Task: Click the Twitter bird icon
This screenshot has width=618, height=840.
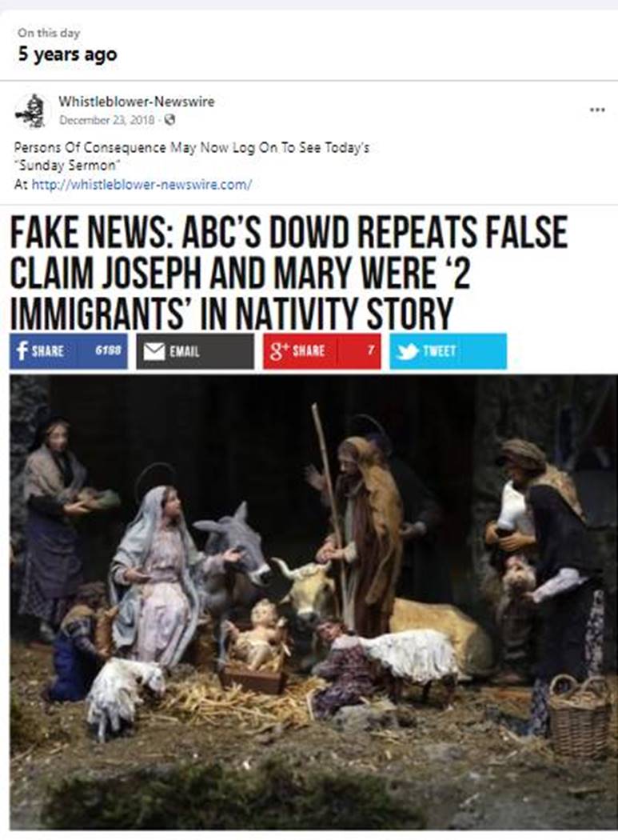Action: (408, 351)
